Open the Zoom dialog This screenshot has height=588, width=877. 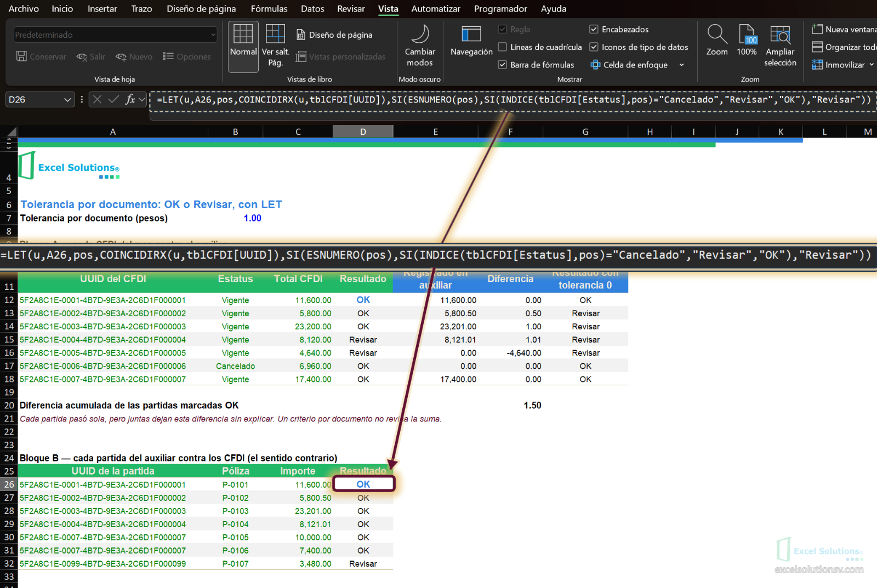pos(717,41)
